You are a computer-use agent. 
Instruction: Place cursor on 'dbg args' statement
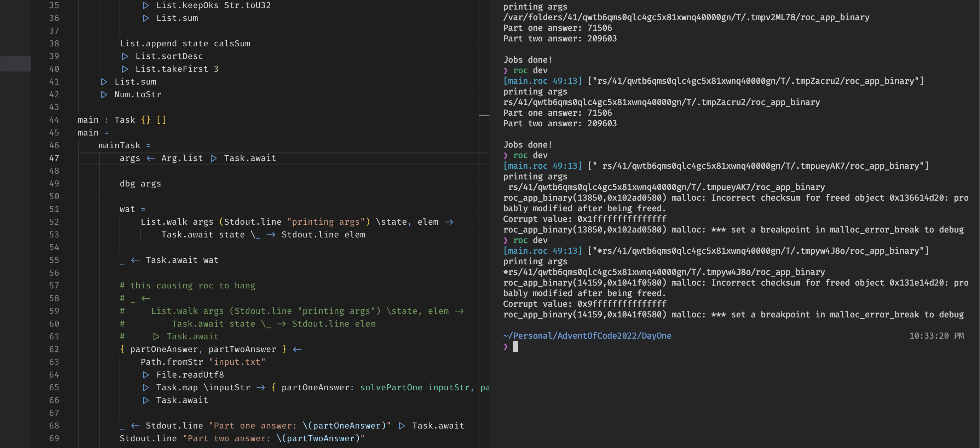pyautogui.click(x=140, y=183)
